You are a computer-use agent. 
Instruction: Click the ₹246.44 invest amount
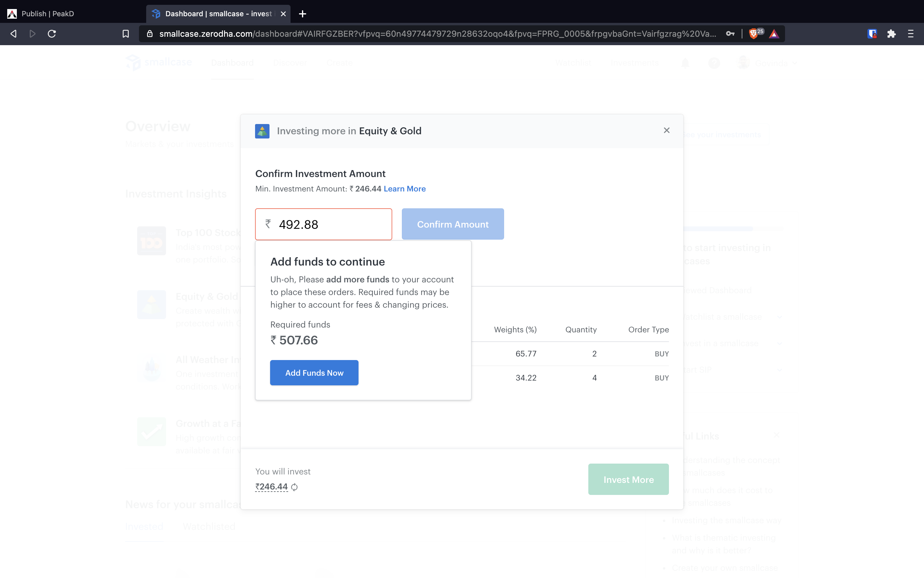(272, 487)
